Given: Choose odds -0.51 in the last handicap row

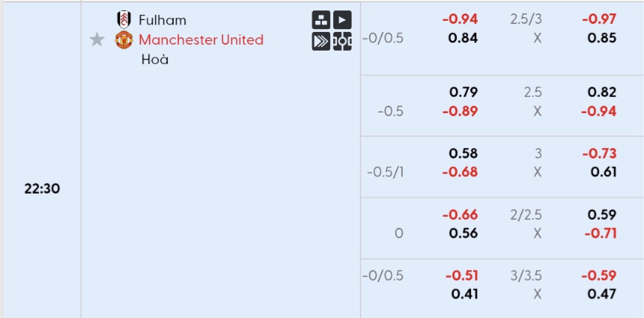Looking at the screenshot, I should pyautogui.click(x=461, y=276).
